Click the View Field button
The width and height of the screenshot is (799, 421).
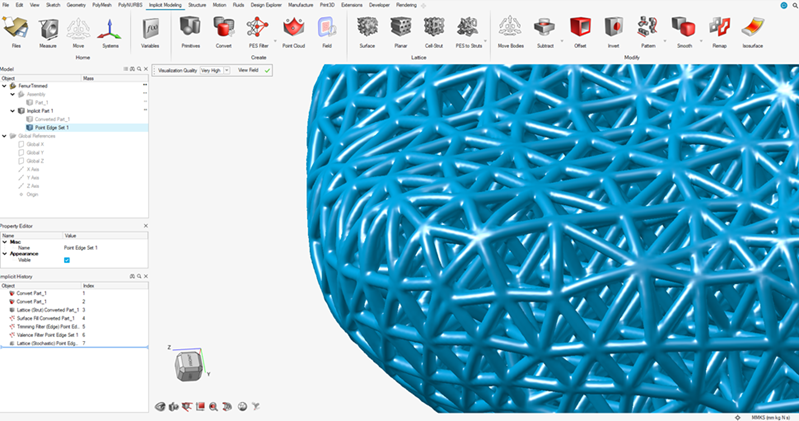click(x=247, y=71)
